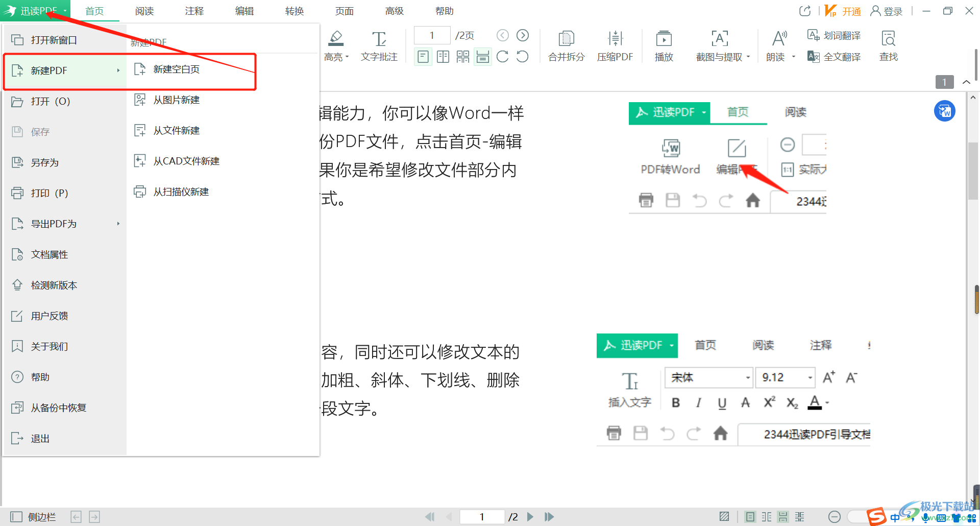The width and height of the screenshot is (980, 526).
Task: Select 打开 (O) in the file menu
Action: (x=65, y=101)
